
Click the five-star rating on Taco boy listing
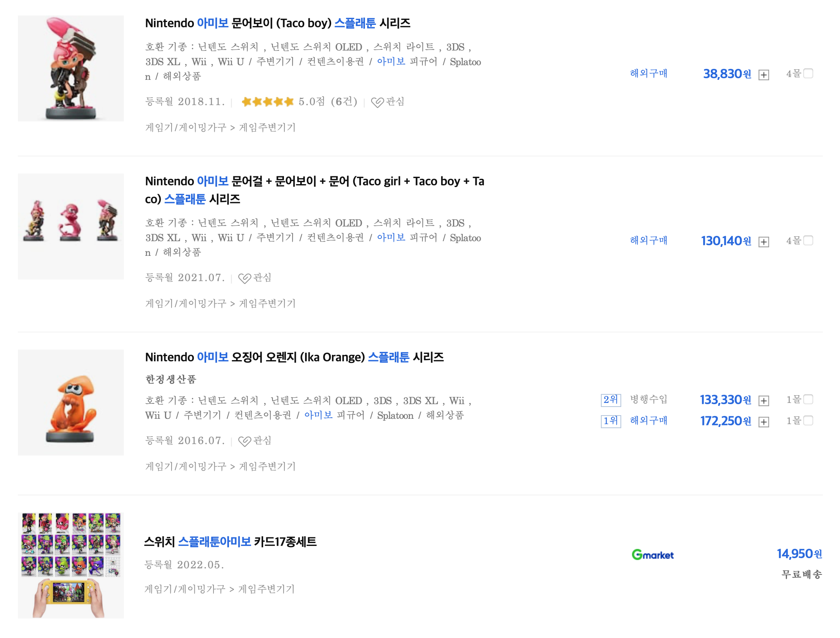(x=267, y=101)
